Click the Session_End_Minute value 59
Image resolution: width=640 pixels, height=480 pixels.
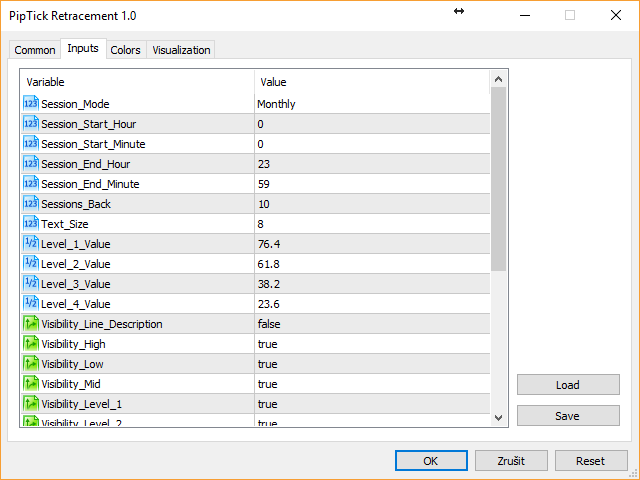pyautogui.click(x=264, y=184)
